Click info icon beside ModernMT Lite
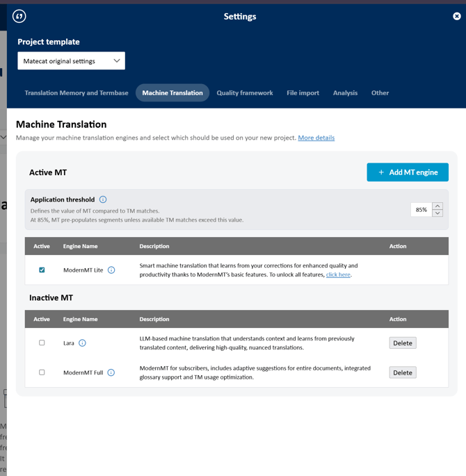This screenshot has height=476, width=466. coord(111,270)
